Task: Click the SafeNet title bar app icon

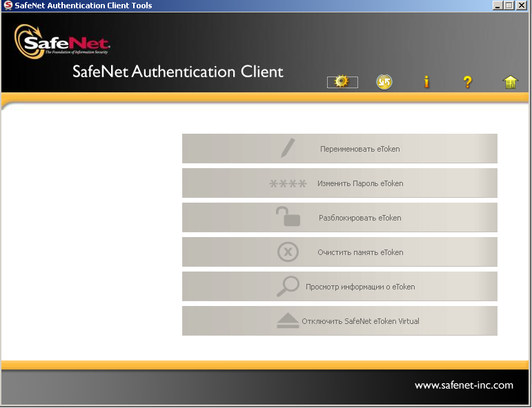Action: (8, 5)
